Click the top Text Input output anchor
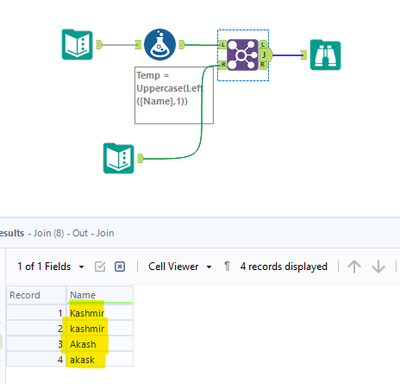 click(x=99, y=44)
